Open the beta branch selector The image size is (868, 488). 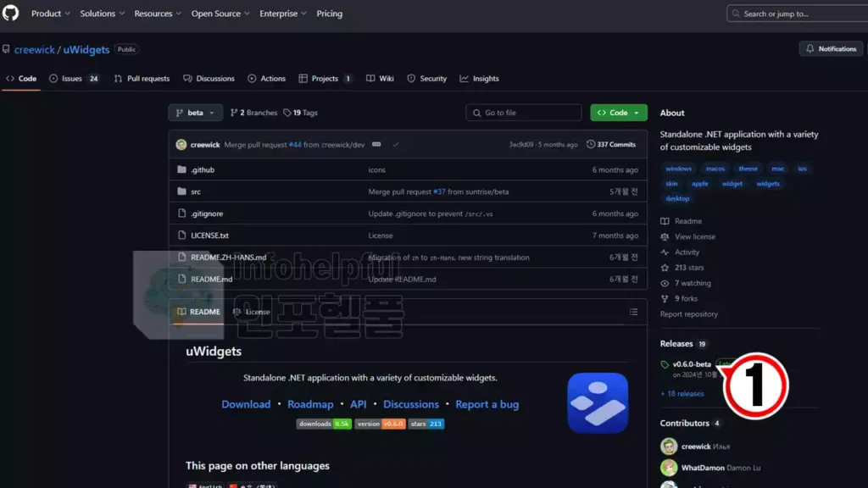click(196, 113)
